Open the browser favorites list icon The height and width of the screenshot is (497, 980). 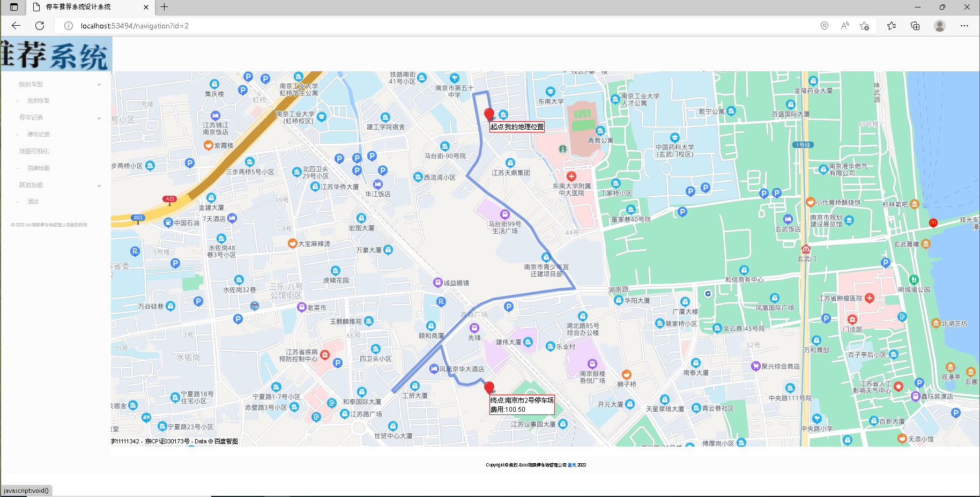pos(892,26)
